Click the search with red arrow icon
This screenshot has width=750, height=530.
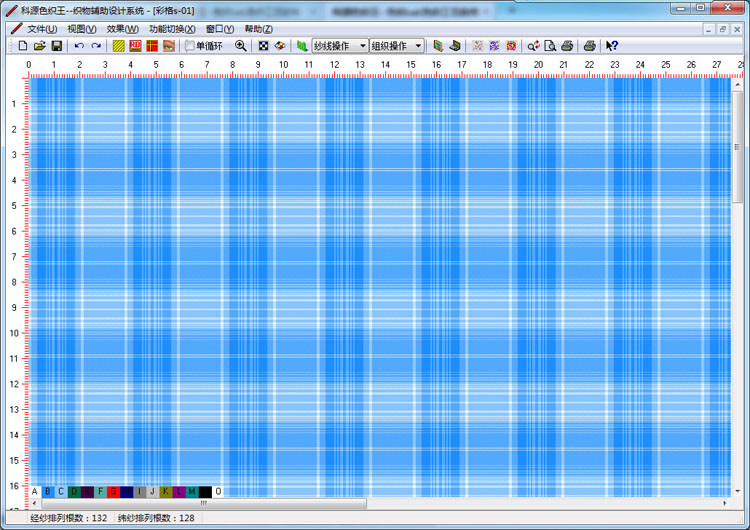pyautogui.click(x=533, y=46)
